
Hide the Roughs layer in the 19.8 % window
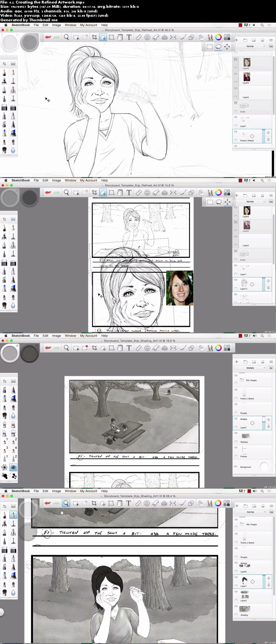pyautogui.click(x=236, y=404)
